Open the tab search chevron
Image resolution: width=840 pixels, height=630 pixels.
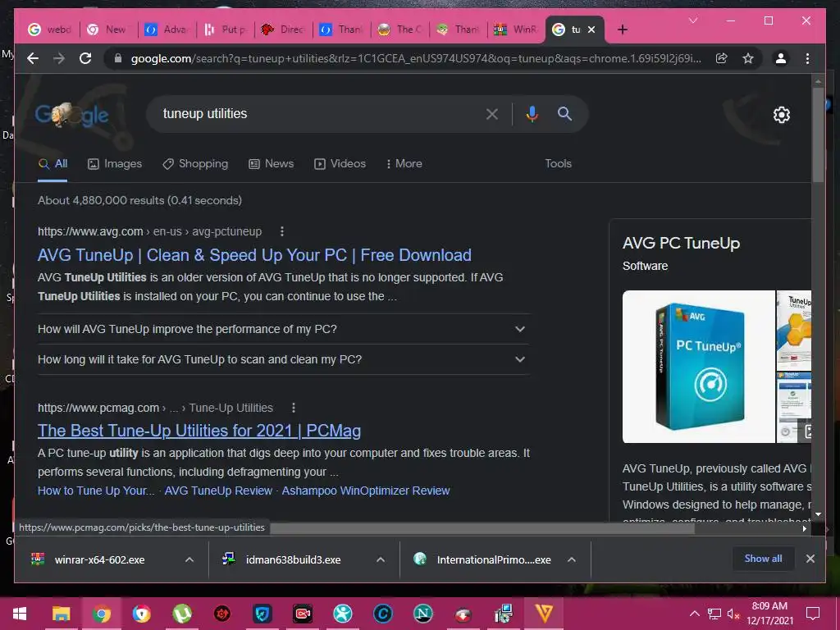[x=693, y=21]
